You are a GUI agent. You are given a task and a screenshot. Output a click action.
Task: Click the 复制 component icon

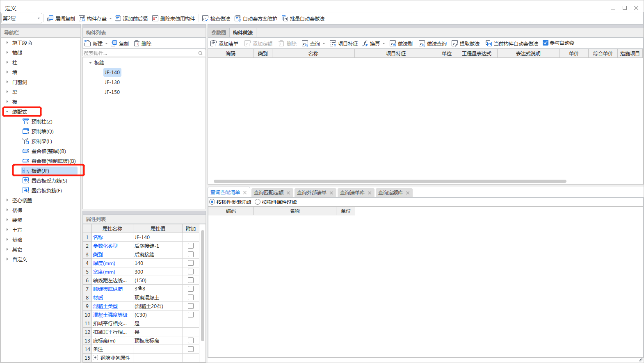[x=114, y=43]
